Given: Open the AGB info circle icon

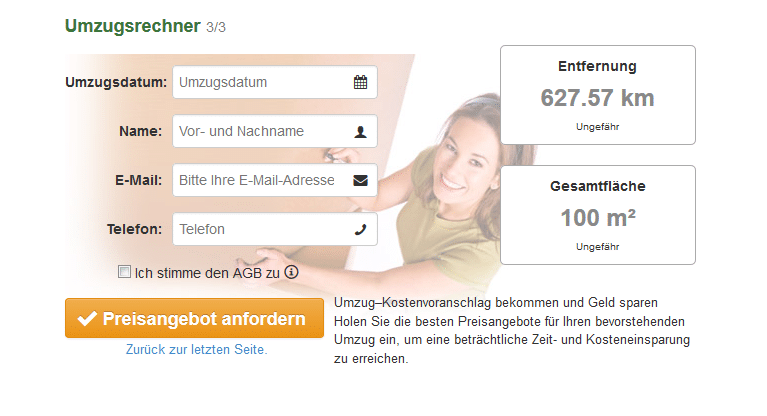Looking at the screenshot, I should [x=292, y=272].
